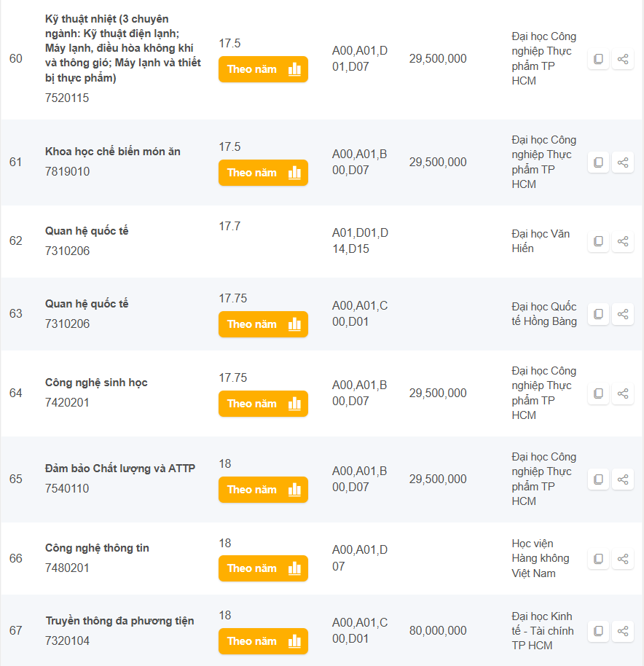The image size is (644, 666).
Task: Open Theo năm for Truyền thông đa phương tiện
Action: [x=263, y=641]
